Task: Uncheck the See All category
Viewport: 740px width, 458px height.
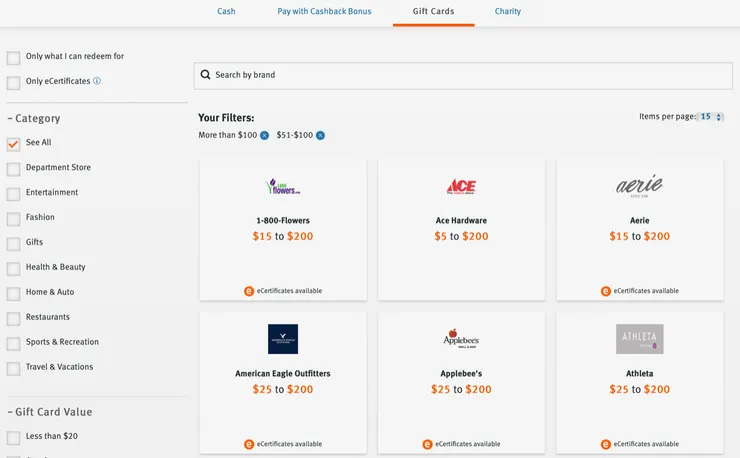Action: [x=14, y=144]
